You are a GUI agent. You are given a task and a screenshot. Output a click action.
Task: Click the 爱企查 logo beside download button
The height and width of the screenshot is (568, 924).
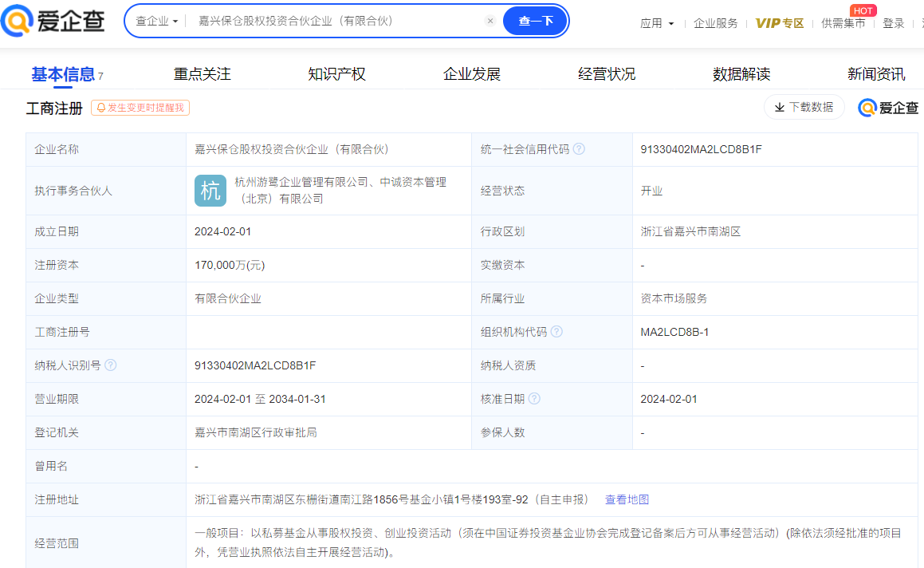[x=888, y=108]
